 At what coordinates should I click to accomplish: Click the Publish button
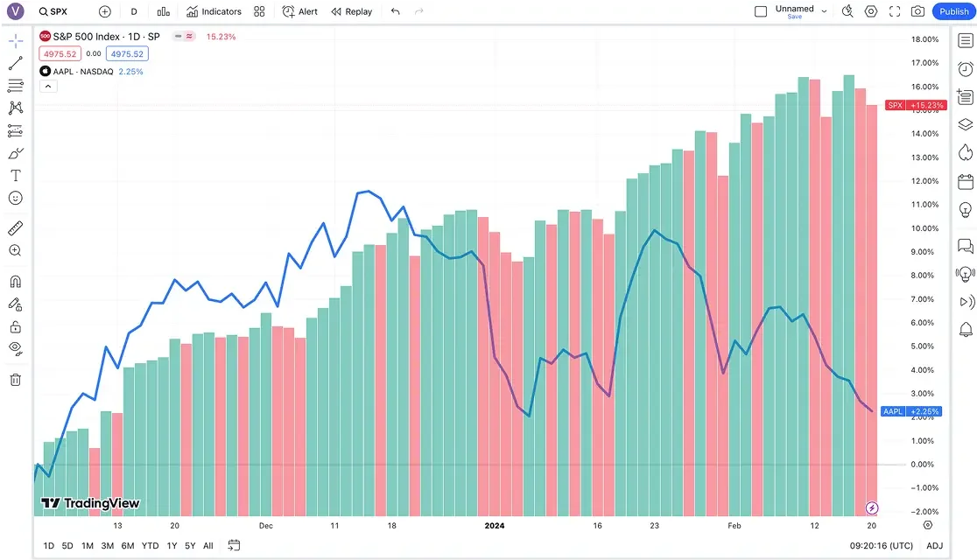(954, 11)
